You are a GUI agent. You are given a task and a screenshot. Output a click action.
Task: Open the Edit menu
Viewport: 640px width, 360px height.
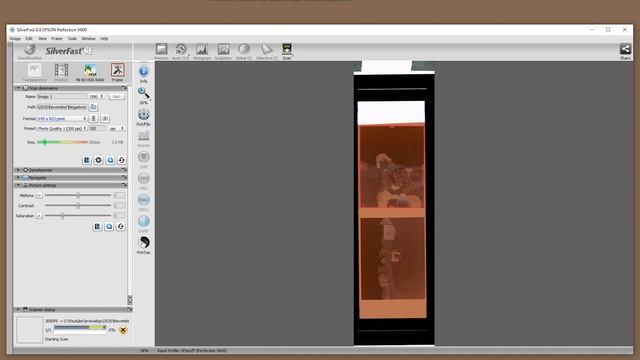pos(29,39)
